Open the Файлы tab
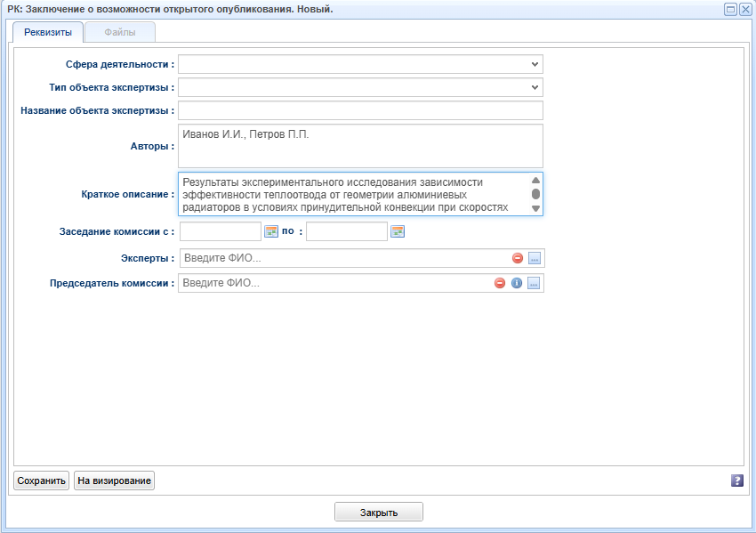 coord(120,32)
